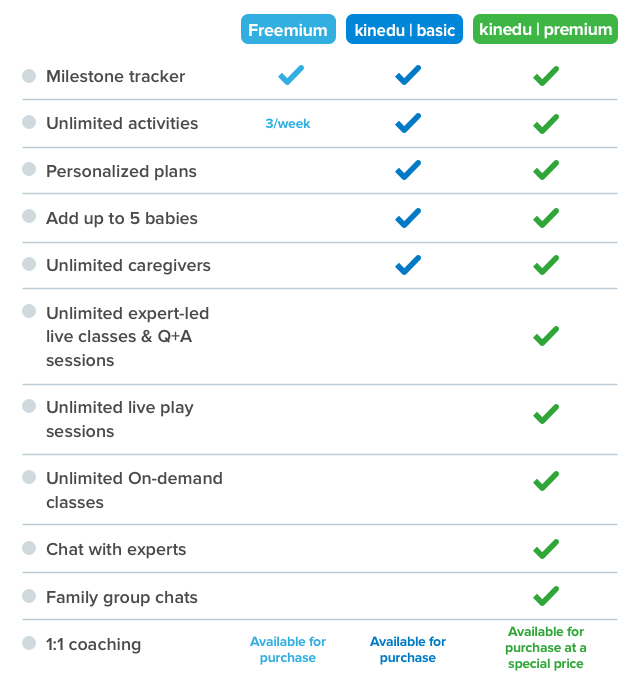Click premium checkmark for Unlimited activities
Viewport: 640px width, 693px height.
tap(545, 123)
